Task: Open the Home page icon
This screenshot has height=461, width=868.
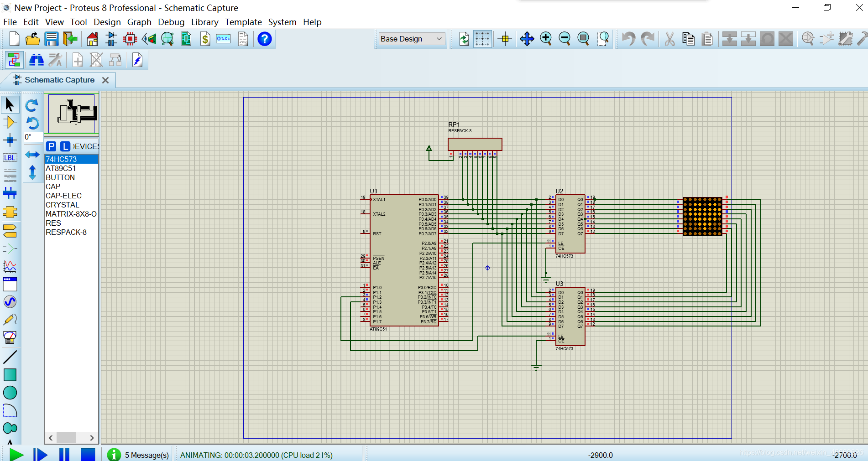Action: point(92,39)
